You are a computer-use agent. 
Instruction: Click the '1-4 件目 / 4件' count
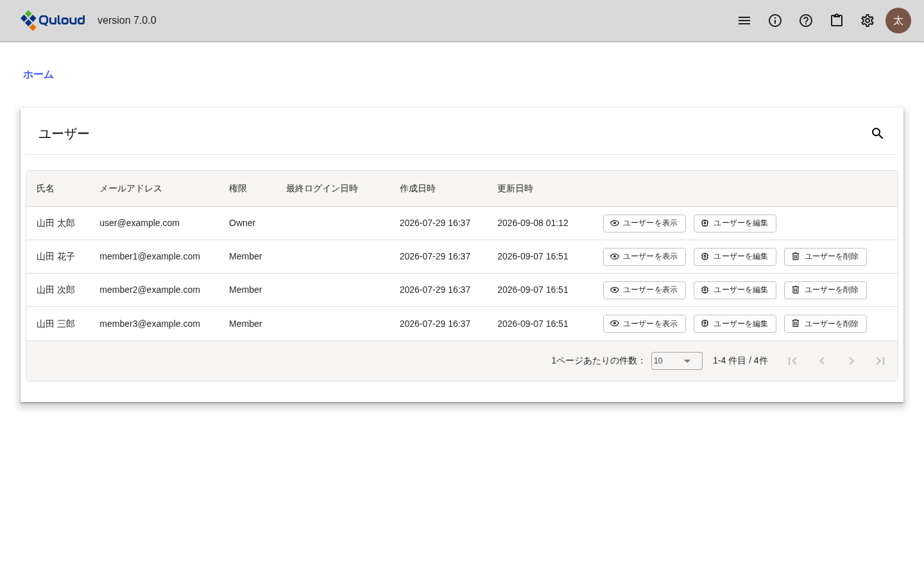[740, 361]
